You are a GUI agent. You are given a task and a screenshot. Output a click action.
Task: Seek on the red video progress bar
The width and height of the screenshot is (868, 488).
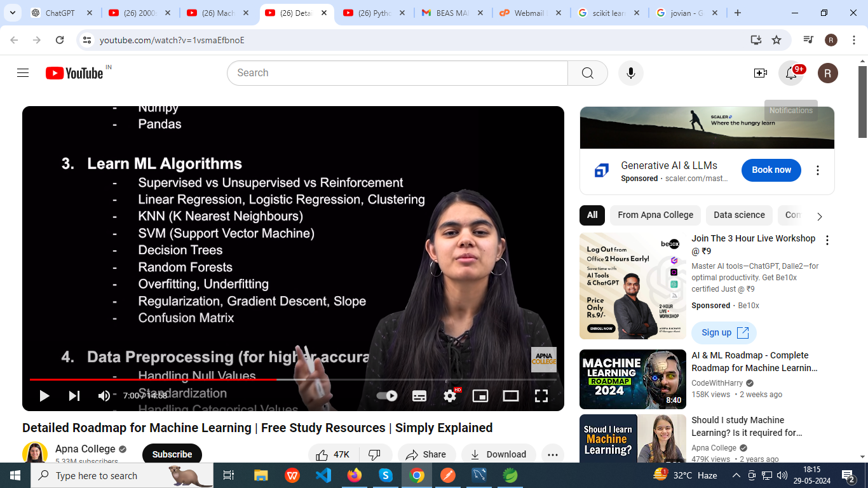[x=293, y=379]
